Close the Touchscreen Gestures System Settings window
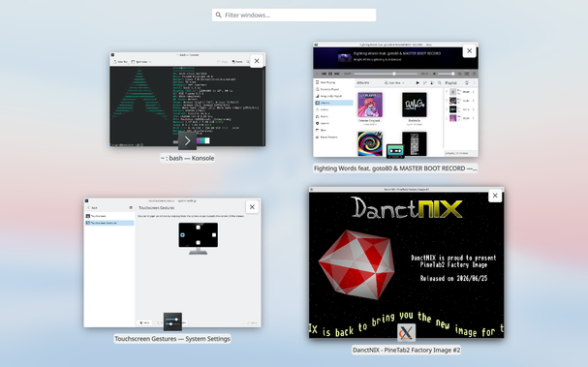Screen dimensions: 588x367 click(252, 207)
